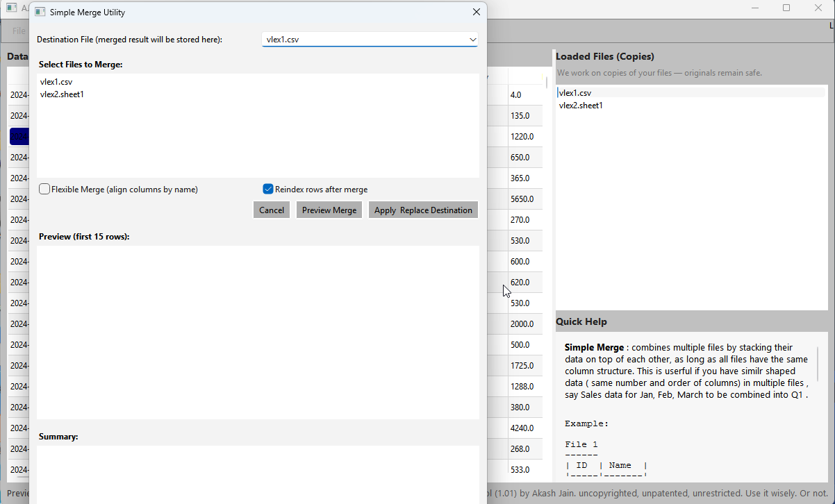Enable Flexible Merge align columns by name
The height and width of the screenshot is (504, 835).
tap(44, 189)
